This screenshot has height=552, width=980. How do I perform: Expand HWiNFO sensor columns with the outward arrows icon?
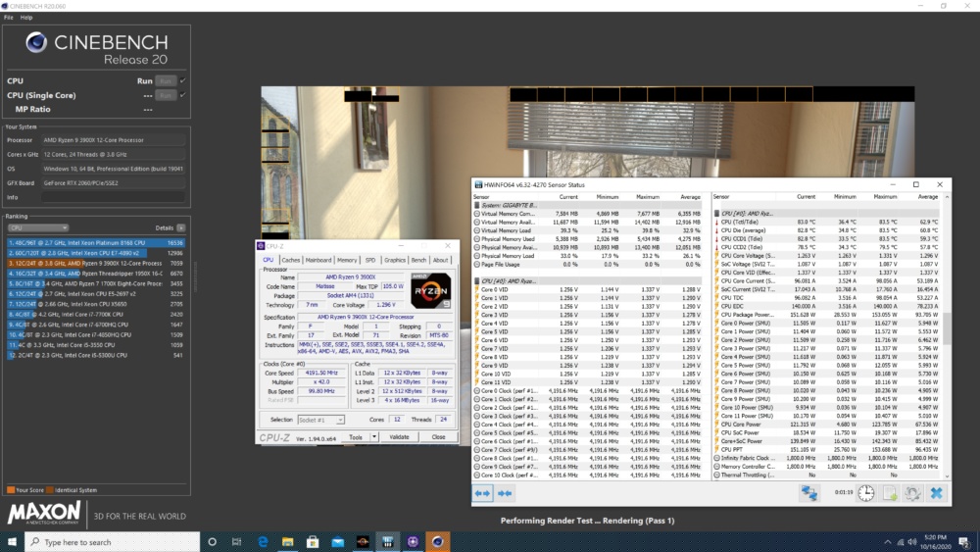(482, 493)
